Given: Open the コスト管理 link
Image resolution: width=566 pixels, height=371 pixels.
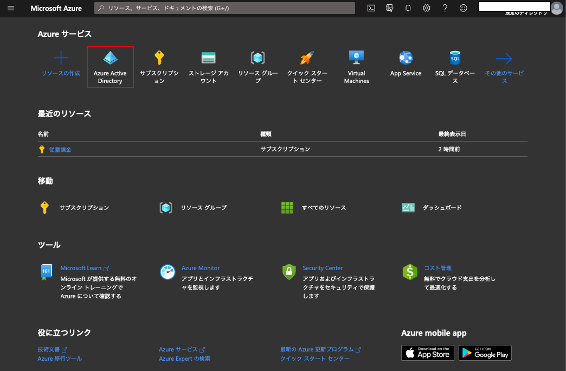Looking at the screenshot, I should tap(437, 268).
